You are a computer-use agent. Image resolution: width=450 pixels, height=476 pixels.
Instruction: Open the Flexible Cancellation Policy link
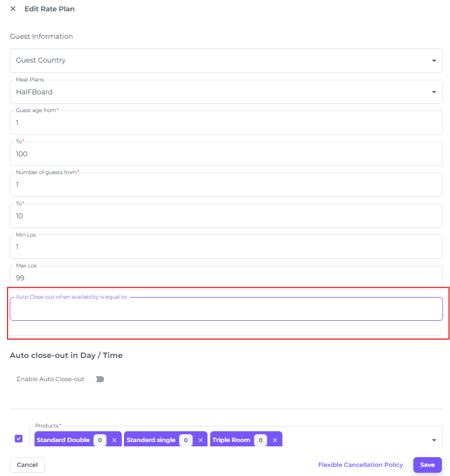click(361, 465)
